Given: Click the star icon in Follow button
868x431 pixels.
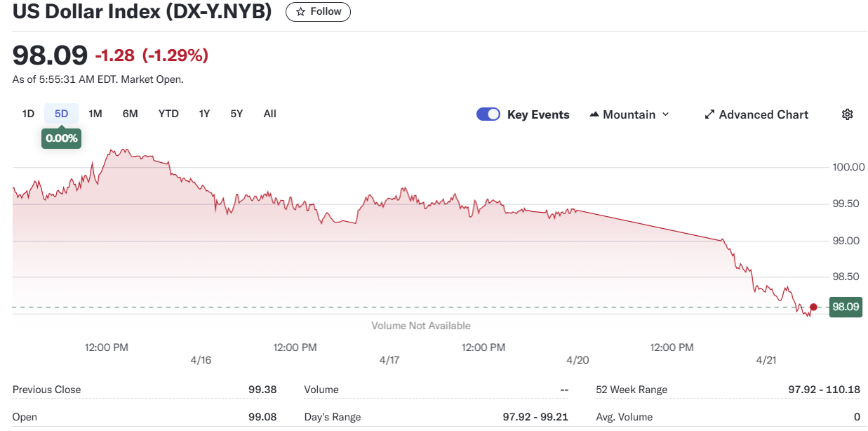Looking at the screenshot, I should [x=300, y=12].
